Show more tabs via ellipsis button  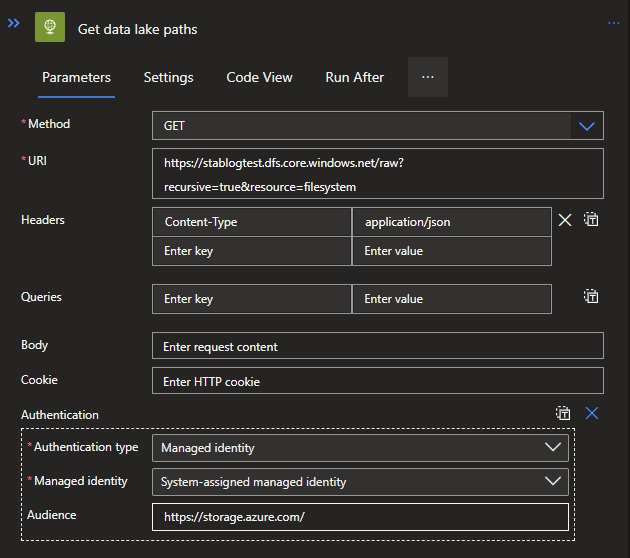pyautogui.click(x=427, y=77)
